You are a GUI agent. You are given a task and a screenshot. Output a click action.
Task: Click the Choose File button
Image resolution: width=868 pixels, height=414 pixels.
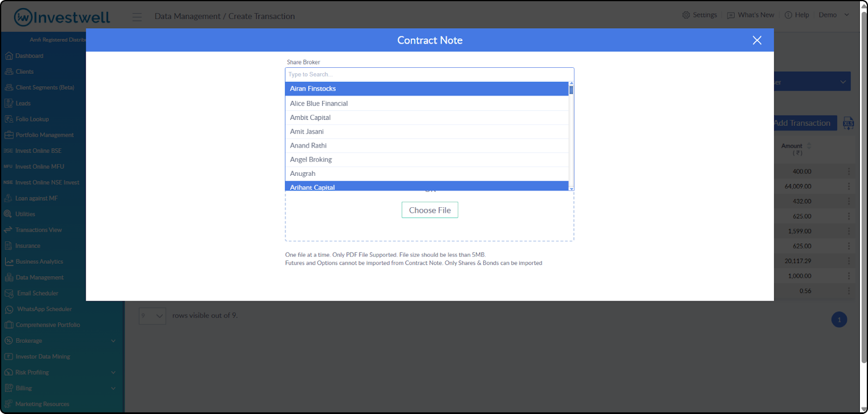coord(430,210)
